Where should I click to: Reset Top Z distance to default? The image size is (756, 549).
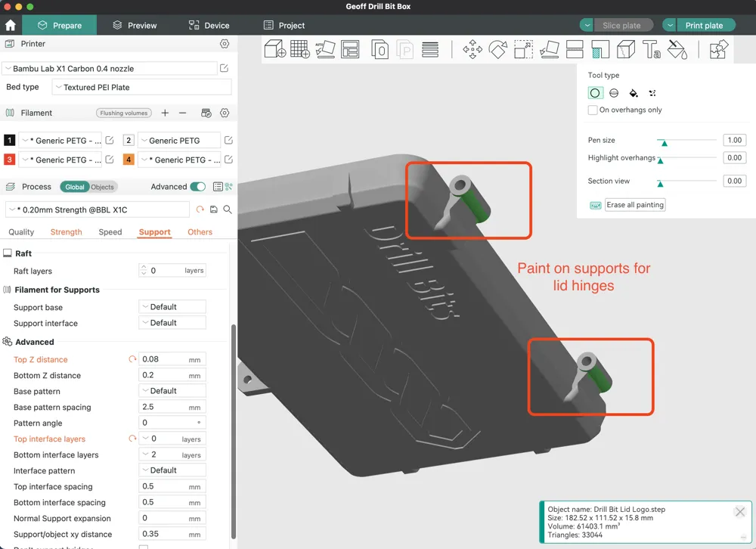pos(132,359)
